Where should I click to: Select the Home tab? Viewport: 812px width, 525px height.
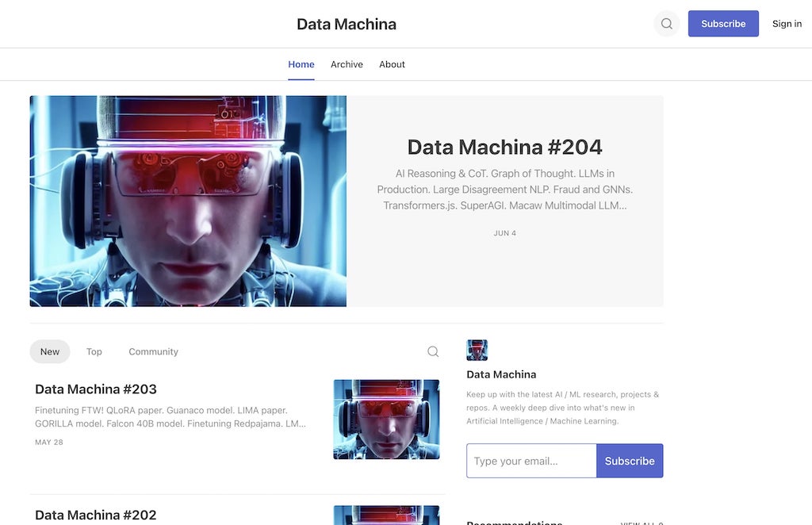click(x=301, y=64)
